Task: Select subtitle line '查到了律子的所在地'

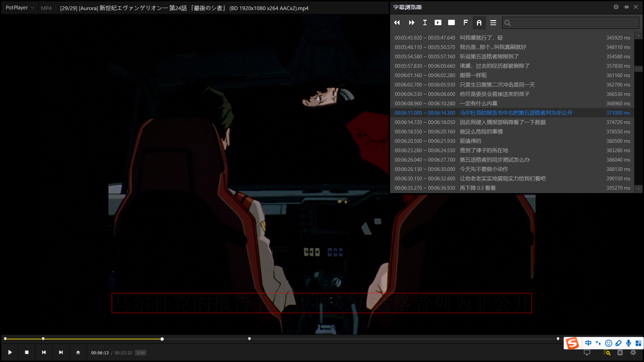Action: tap(484, 150)
